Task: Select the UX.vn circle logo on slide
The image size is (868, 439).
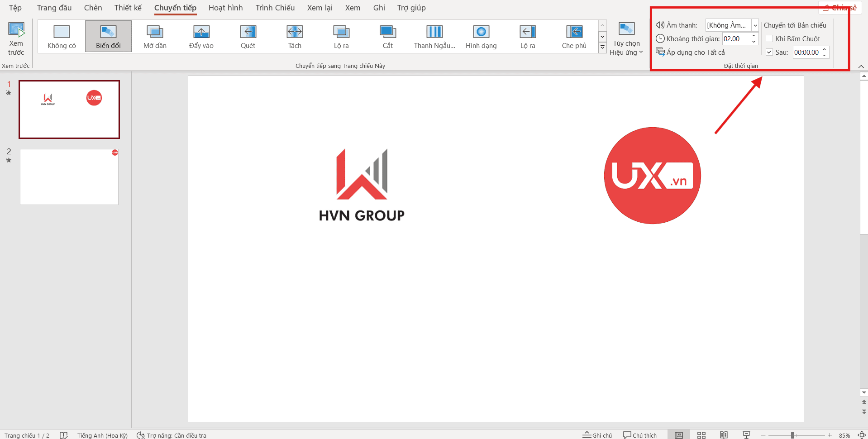Action: tap(653, 176)
